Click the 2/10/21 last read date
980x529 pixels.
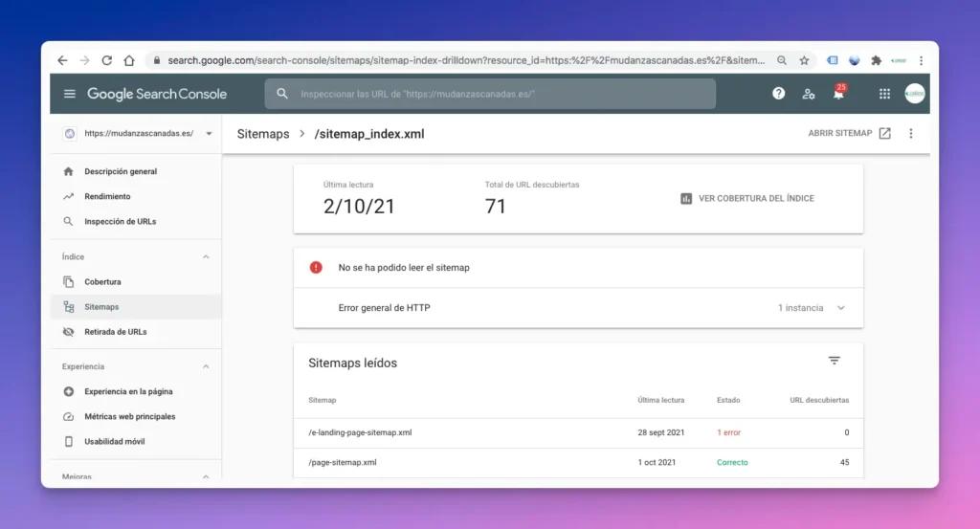tap(359, 206)
